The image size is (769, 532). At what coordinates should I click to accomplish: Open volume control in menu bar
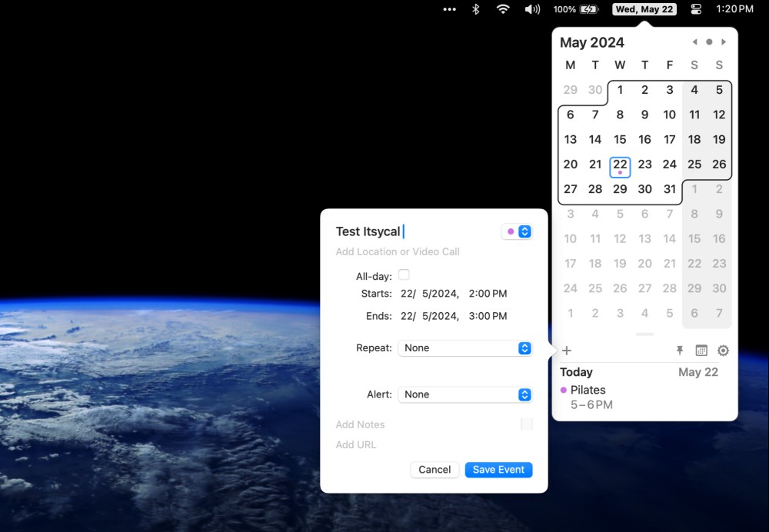[x=532, y=9]
